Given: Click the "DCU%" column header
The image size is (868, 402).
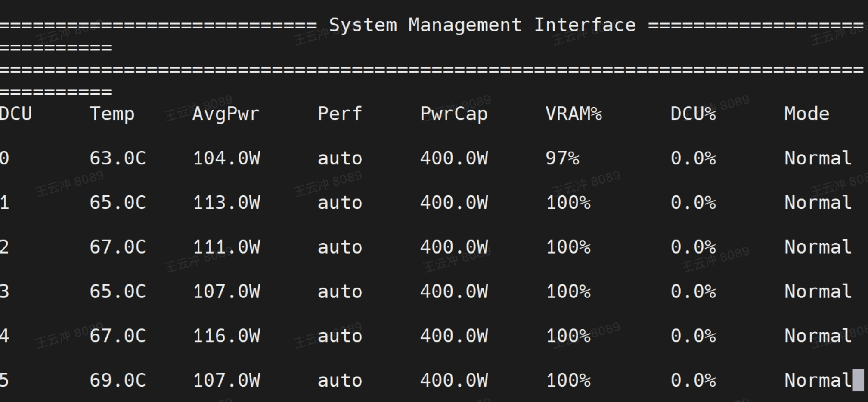Looking at the screenshot, I should click(693, 114).
